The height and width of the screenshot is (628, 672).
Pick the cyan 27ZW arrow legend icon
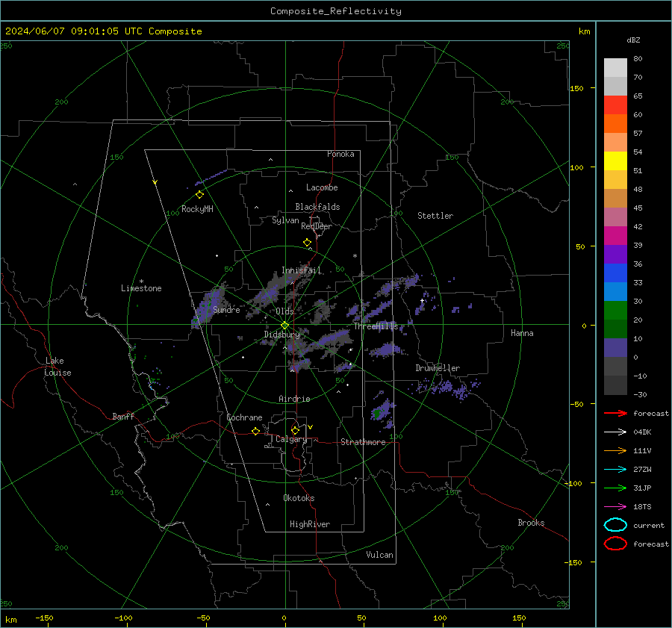click(x=615, y=470)
